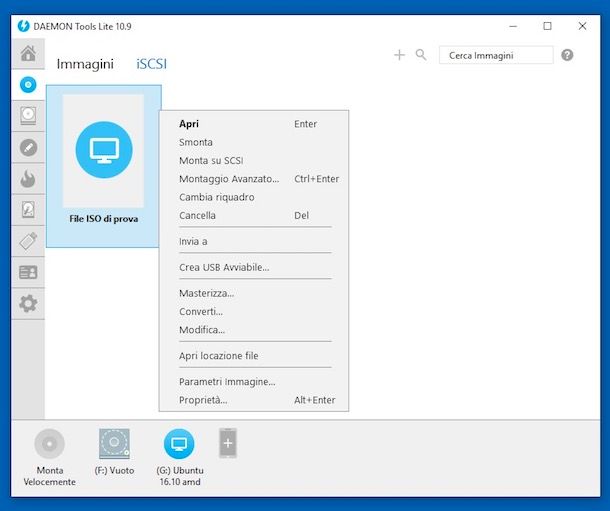Open the Home section in the sidebar
This screenshot has height=511, width=610.
coord(28,54)
